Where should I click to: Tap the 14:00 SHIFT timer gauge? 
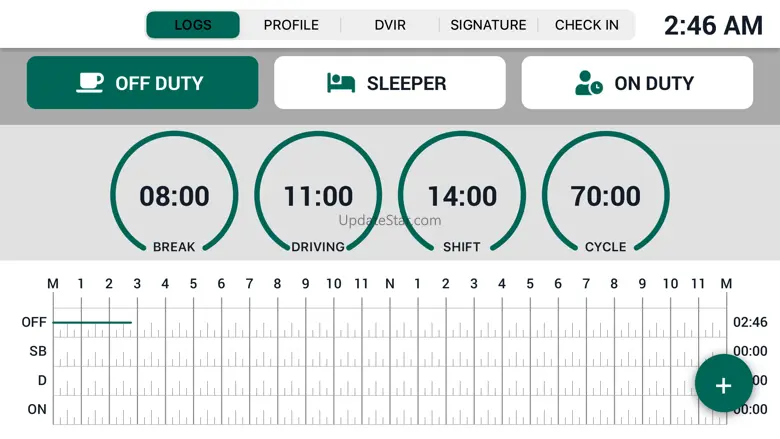click(462, 193)
